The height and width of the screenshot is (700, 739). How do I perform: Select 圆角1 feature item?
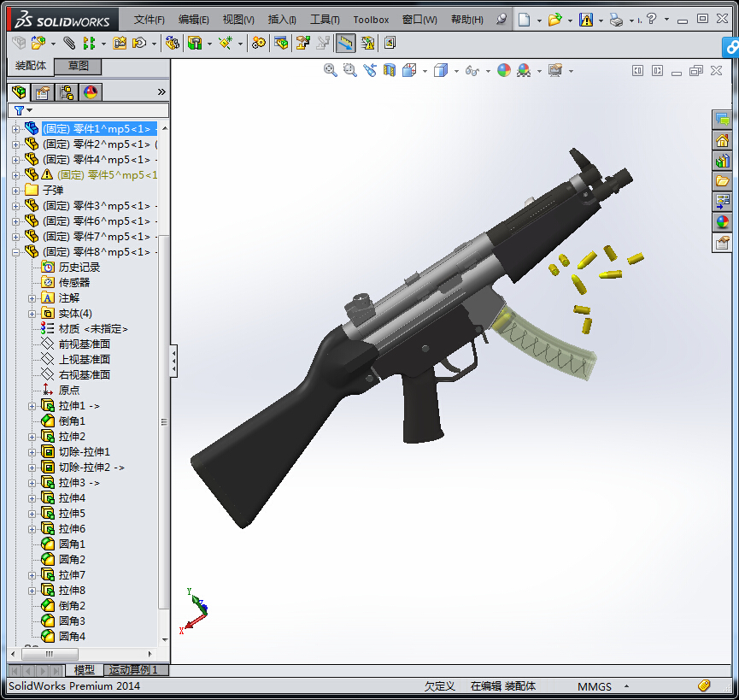(x=72, y=544)
